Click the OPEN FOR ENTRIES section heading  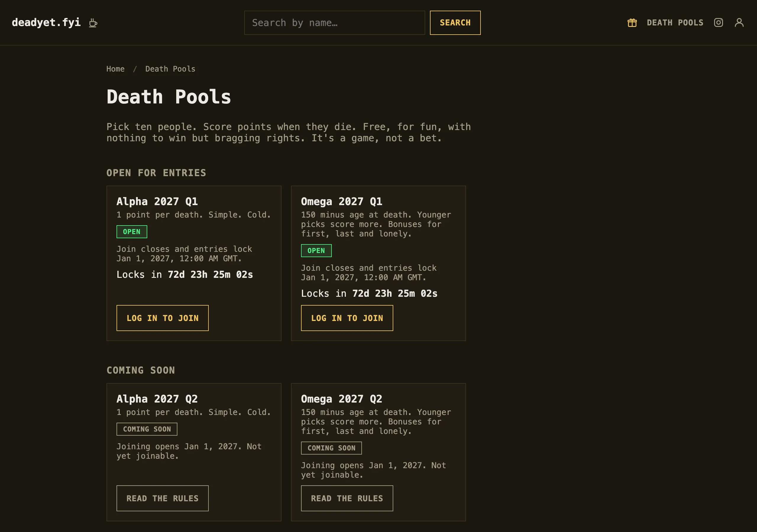pyautogui.click(x=156, y=173)
